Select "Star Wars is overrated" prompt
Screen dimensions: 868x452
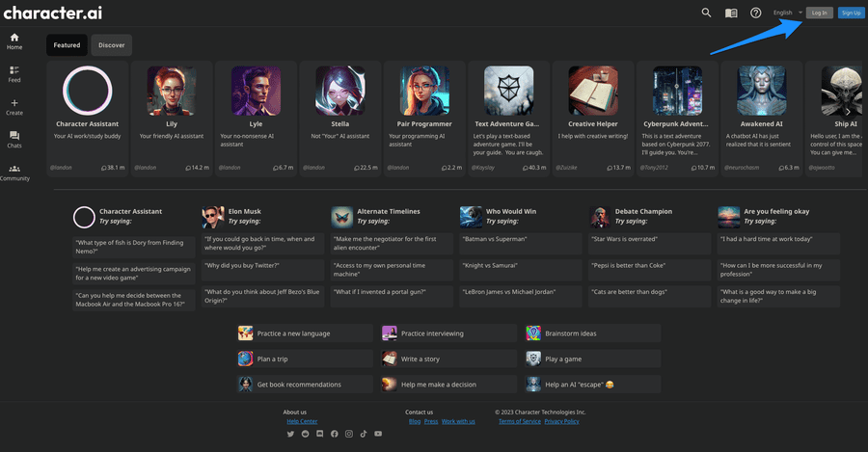649,244
